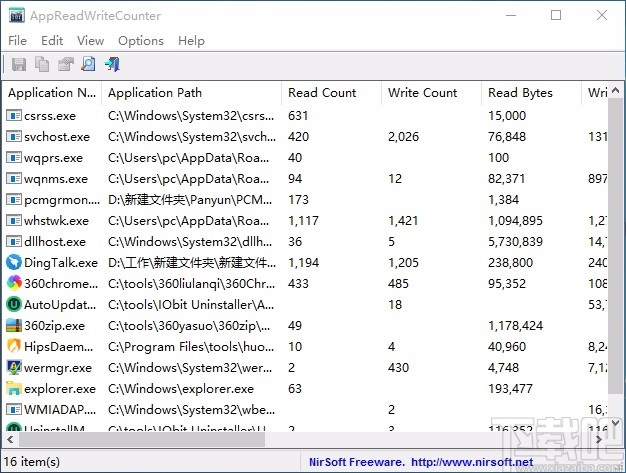Click the WMIADAP row icon
This screenshot has height=473, width=626.
click(14, 410)
